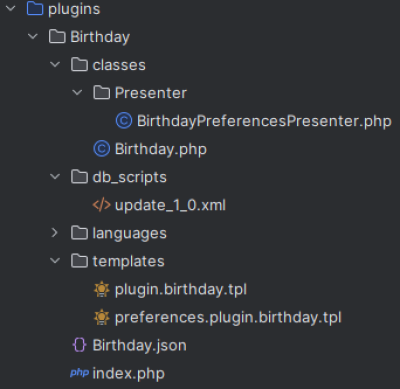The width and height of the screenshot is (400, 389).
Task: Click the class icon next to Birthday.php
Action: tap(102, 149)
